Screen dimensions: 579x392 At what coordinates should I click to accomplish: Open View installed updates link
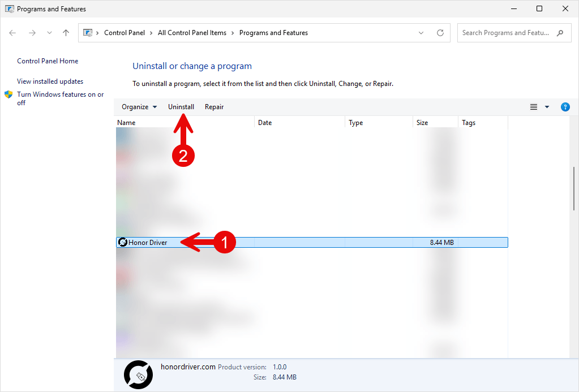pyautogui.click(x=50, y=81)
